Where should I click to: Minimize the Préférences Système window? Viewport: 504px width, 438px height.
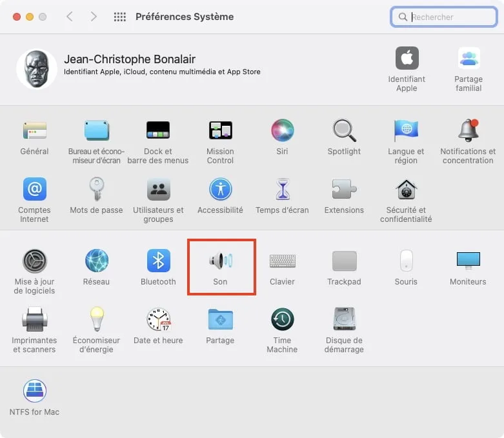click(30, 17)
